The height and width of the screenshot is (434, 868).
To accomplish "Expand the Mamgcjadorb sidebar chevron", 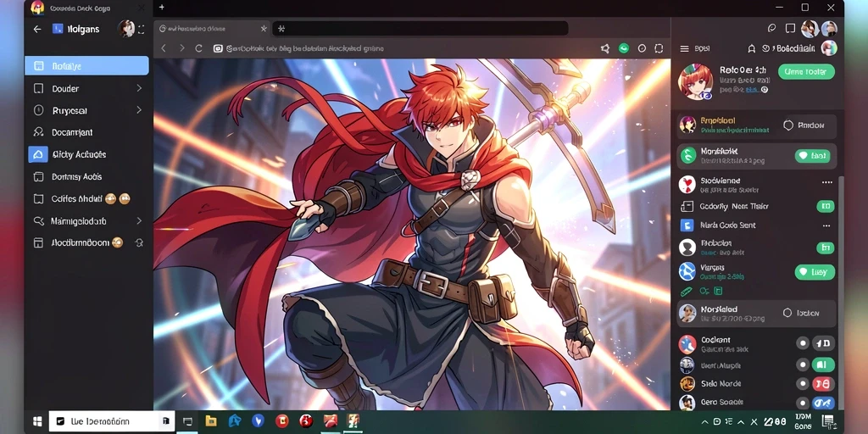I will [139, 221].
